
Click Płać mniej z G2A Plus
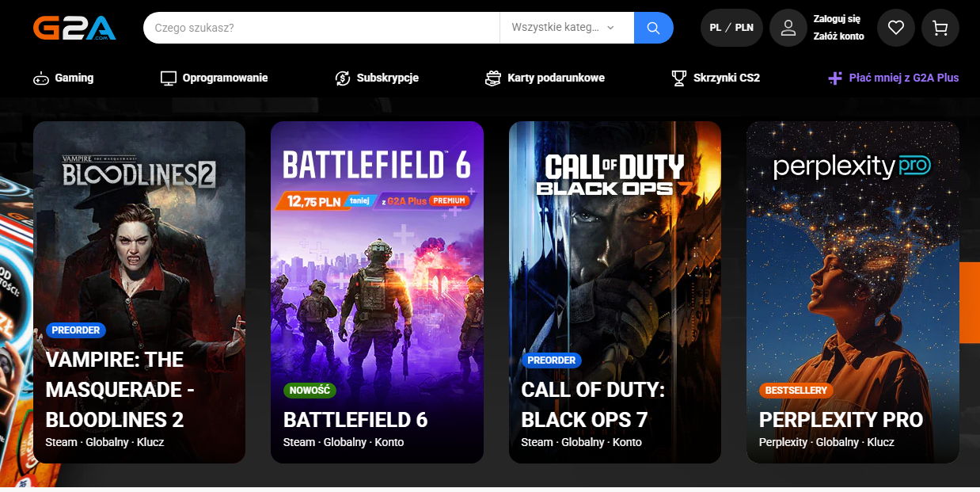point(902,78)
